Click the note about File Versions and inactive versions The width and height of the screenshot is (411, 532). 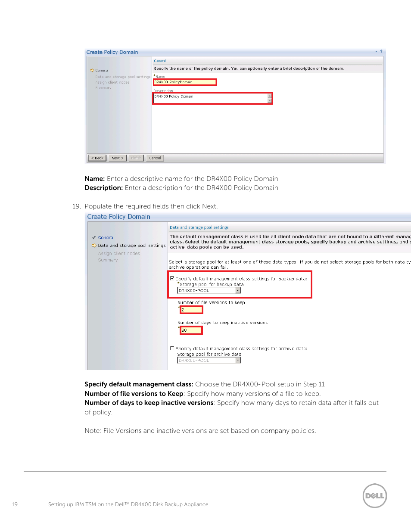[x=200, y=431]
